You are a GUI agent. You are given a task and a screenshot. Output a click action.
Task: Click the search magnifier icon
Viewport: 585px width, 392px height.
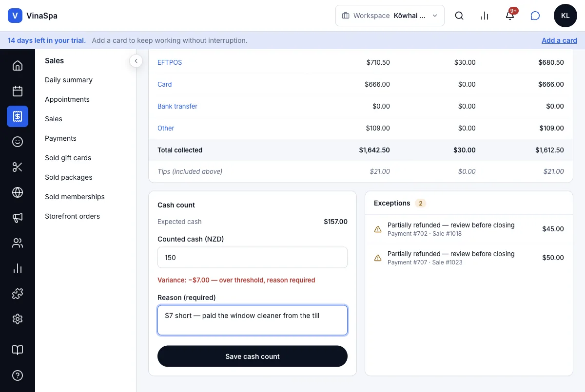click(x=459, y=16)
